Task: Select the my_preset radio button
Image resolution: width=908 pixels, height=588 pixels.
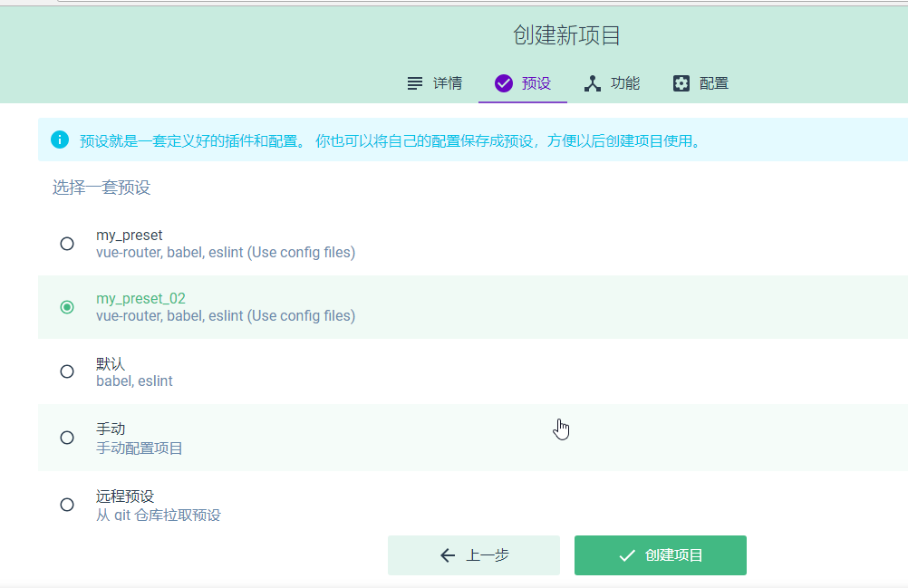Action: point(66,243)
